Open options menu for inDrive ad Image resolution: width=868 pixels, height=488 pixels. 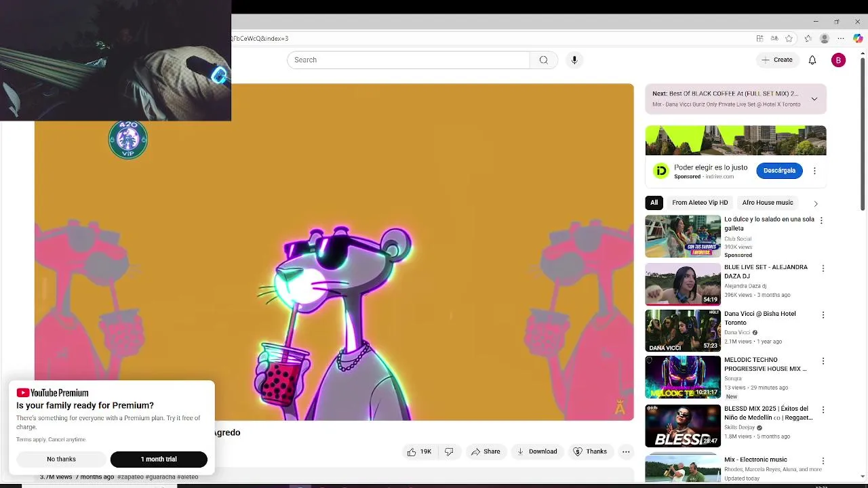pos(814,171)
